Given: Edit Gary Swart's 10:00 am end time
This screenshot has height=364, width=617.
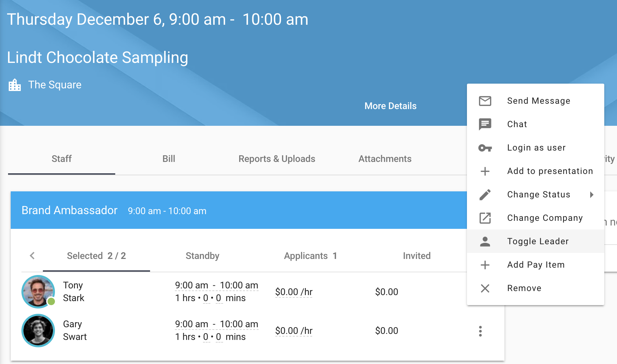Looking at the screenshot, I should (239, 324).
